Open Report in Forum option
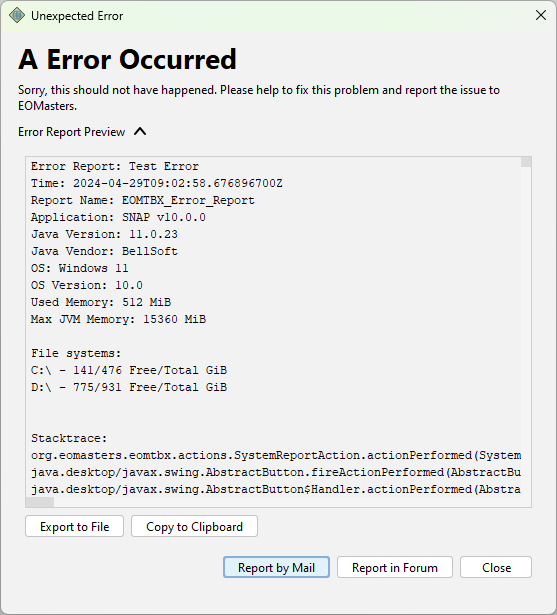This screenshot has width=557, height=615. (x=395, y=567)
